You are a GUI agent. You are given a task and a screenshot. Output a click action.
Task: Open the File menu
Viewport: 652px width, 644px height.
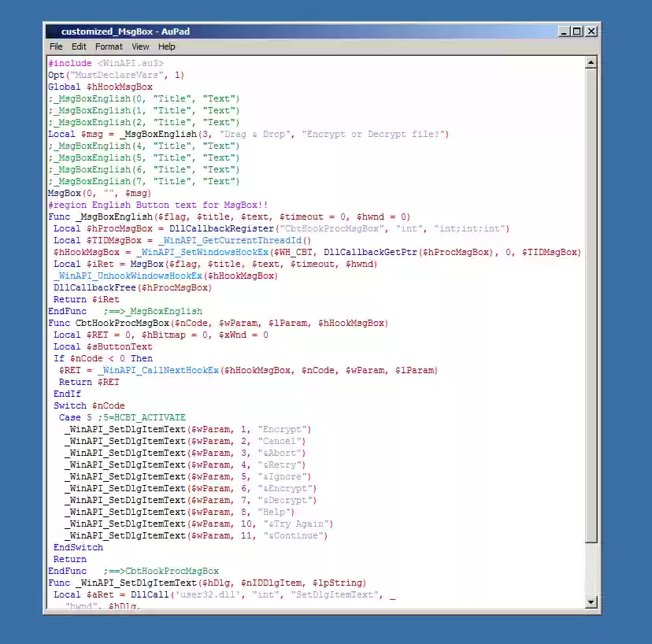click(x=56, y=46)
